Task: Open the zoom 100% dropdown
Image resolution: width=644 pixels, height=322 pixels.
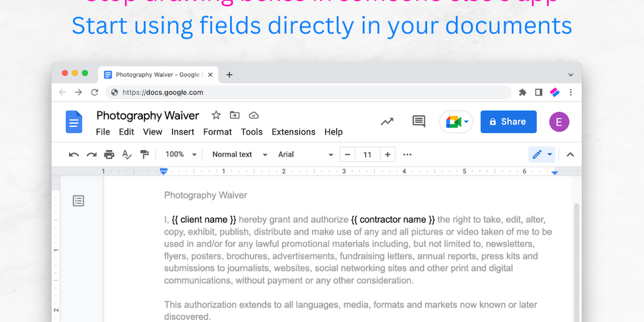Action: click(180, 155)
